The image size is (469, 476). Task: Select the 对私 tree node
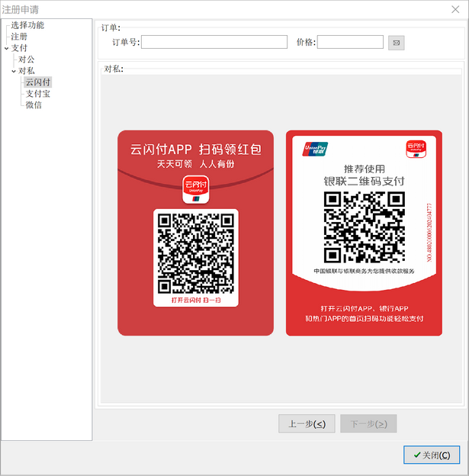tap(27, 71)
